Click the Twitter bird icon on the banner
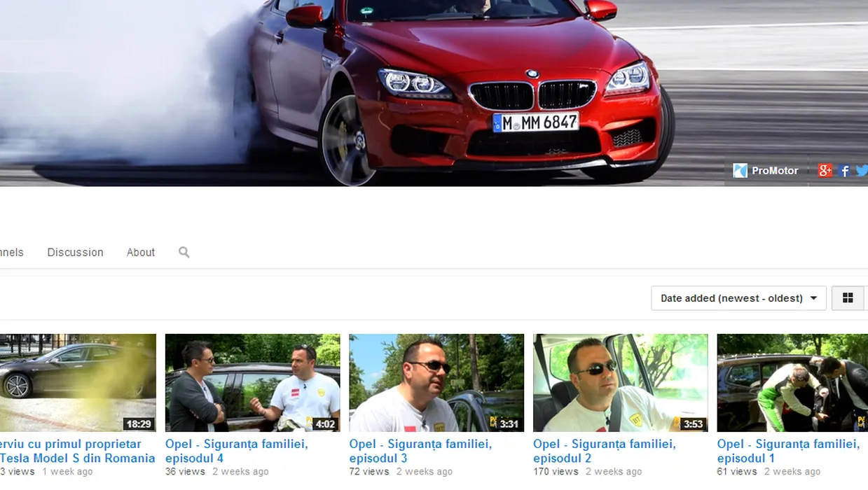 pos(862,170)
